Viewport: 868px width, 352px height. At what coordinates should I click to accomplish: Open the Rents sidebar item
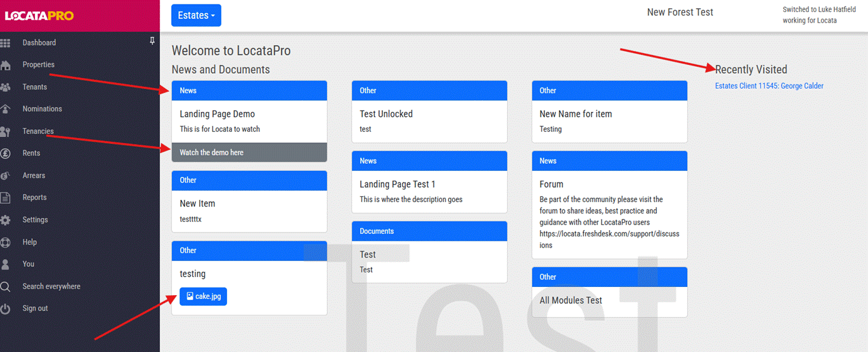point(31,154)
